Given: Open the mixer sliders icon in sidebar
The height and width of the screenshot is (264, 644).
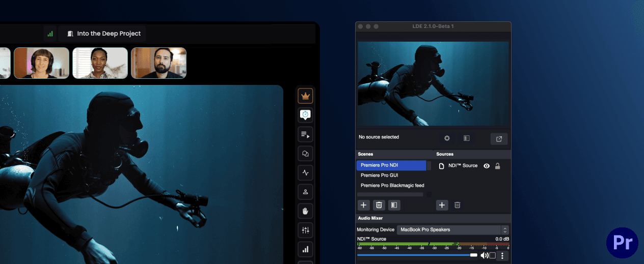Looking at the screenshot, I should pos(305,230).
